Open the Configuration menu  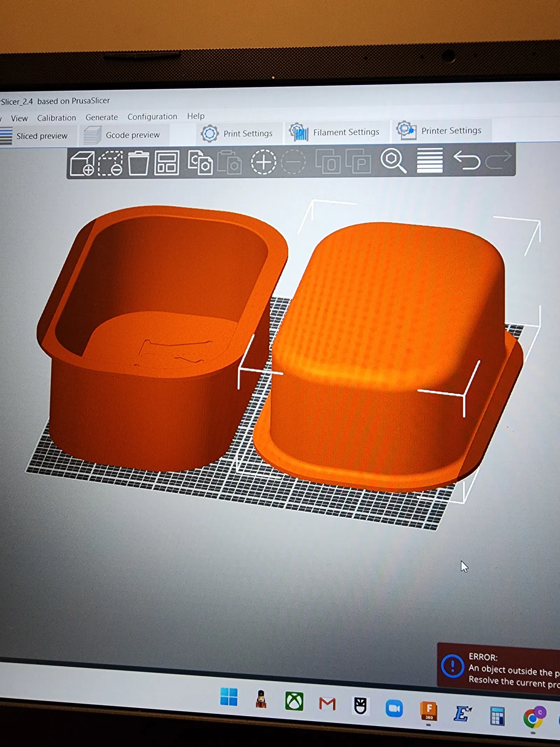point(152,116)
